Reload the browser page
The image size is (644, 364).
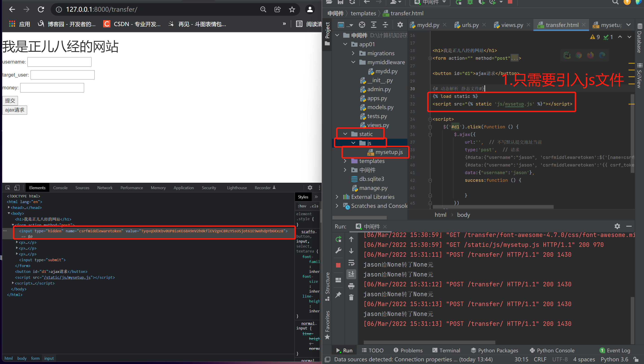(41, 9)
